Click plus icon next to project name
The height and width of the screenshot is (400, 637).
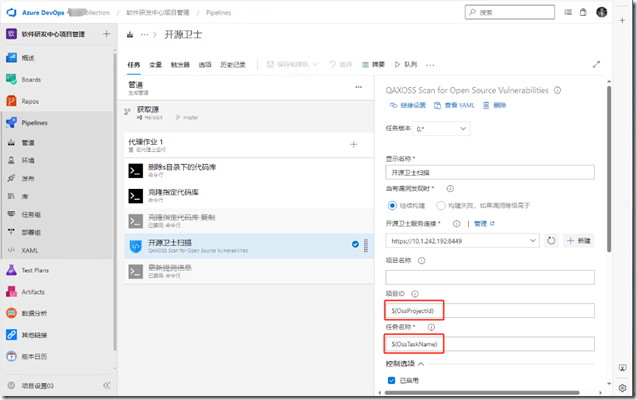pyautogui.click(x=106, y=34)
